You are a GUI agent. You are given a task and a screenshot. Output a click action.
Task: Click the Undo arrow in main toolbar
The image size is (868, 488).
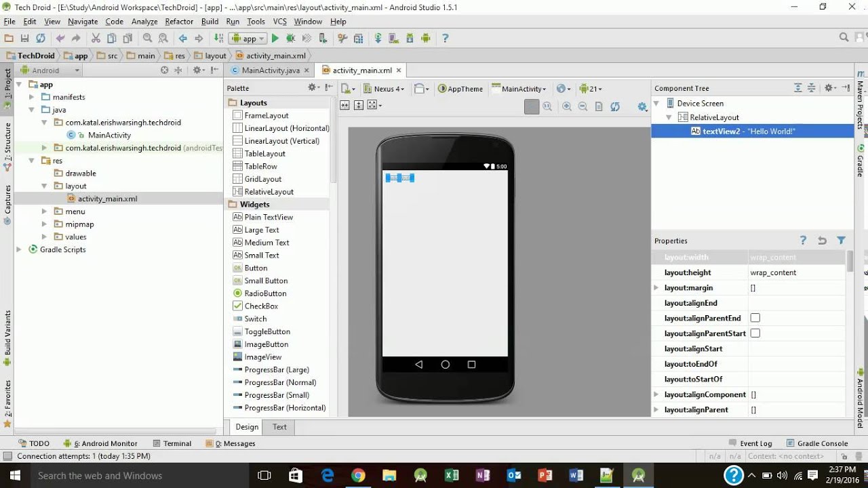coord(60,39)
